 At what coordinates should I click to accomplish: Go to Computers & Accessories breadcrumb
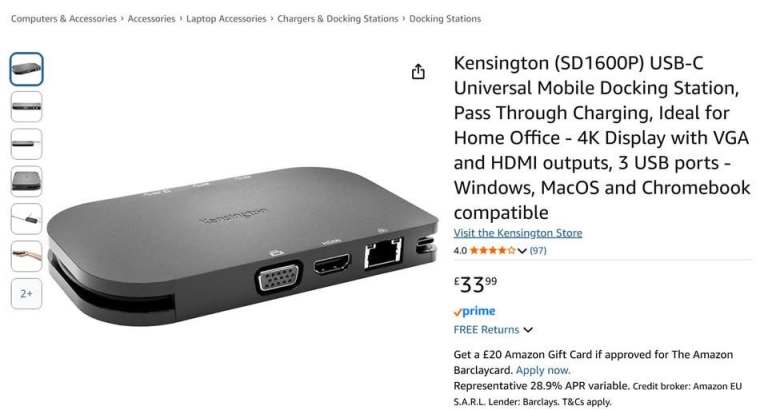pyautogui.click(x=64, y=19)
